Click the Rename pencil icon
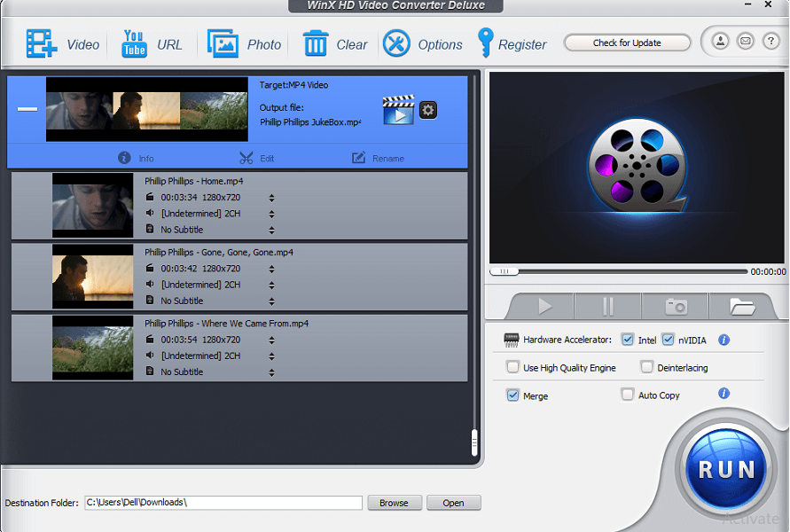This screenshot has height=532, width=790. click(x=358, y=158)
